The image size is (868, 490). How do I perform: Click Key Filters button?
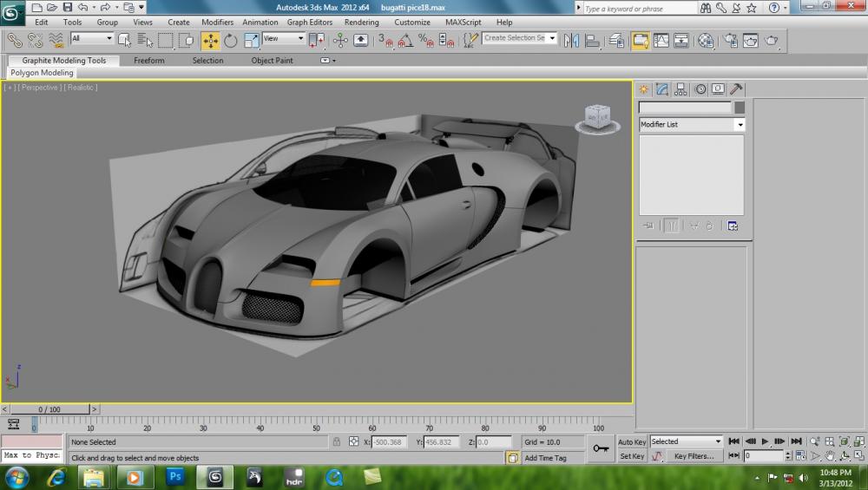pyautogui.click(x=694, y=456)
